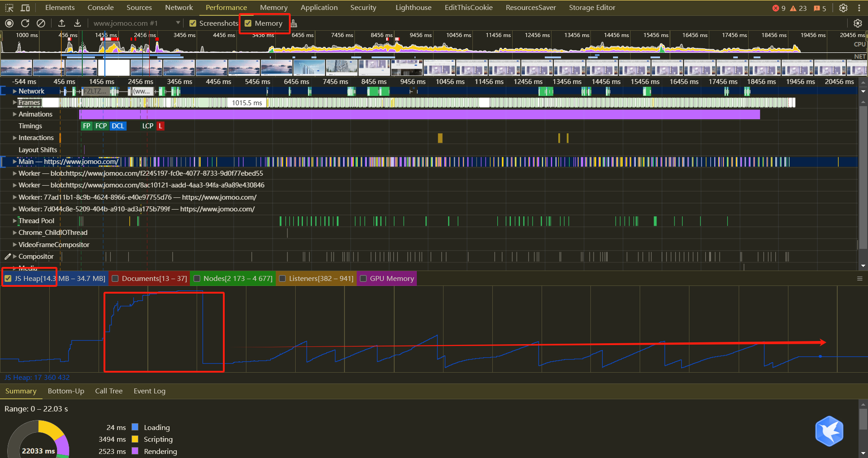Reload page and start profiling

click(25, 23)
